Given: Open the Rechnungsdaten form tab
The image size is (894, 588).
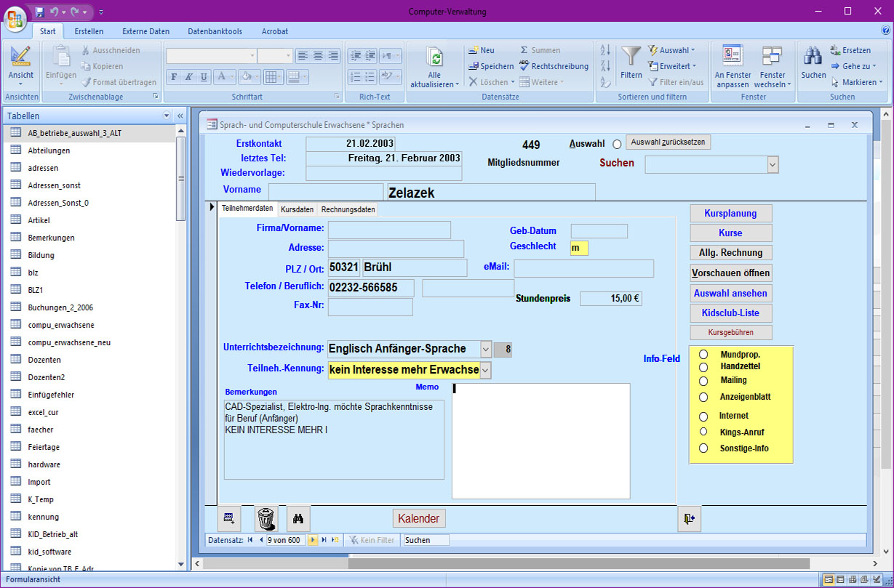Looking at the screenshot, I should click(348, 209).
